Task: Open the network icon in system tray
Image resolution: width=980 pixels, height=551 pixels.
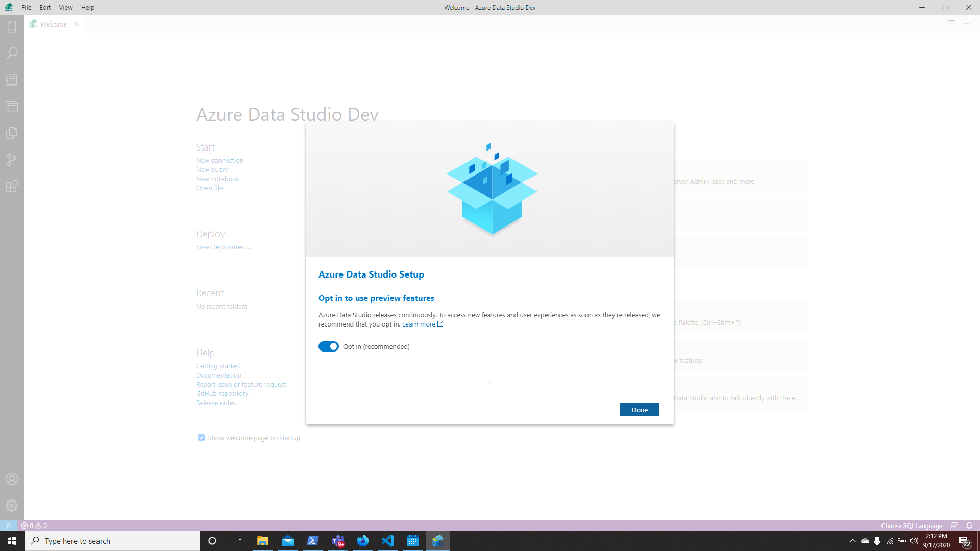Action: click(x=890, y=541)
